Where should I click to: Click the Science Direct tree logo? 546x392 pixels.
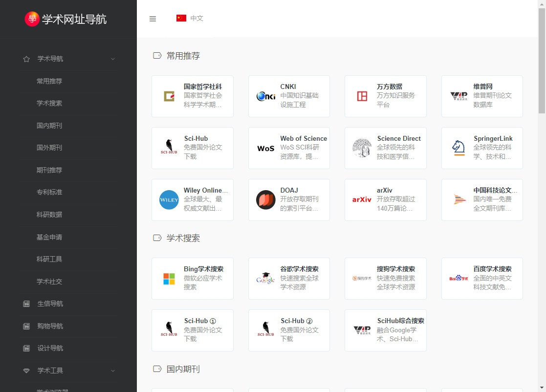pos(362,148)
